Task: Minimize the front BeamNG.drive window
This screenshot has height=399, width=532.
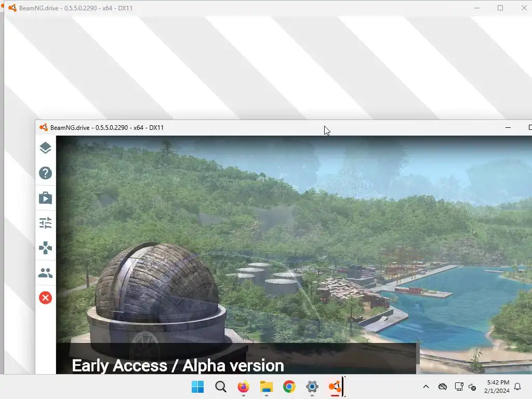Action: coord(508,128)
